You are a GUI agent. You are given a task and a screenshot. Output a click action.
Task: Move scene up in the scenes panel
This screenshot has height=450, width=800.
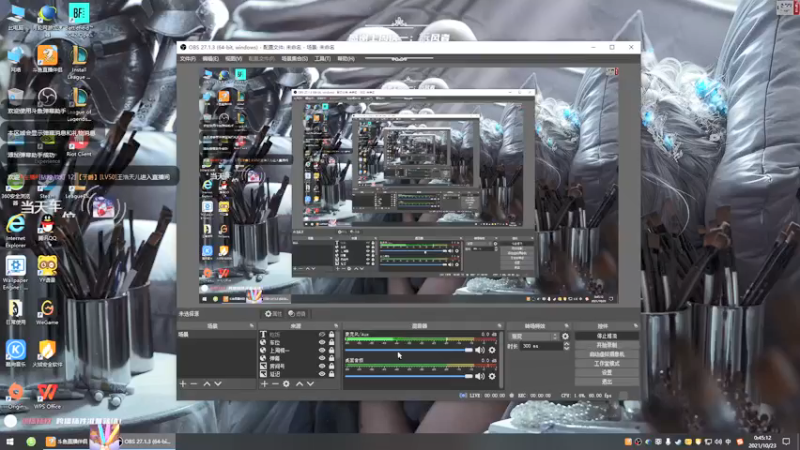(207, 384)
